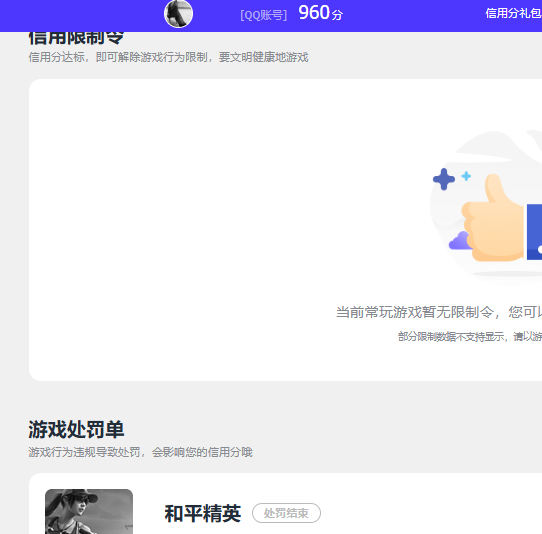Click the 处罚结束 status badge
This screenshot has height=534, width=542.
click(x=286, y=513)
